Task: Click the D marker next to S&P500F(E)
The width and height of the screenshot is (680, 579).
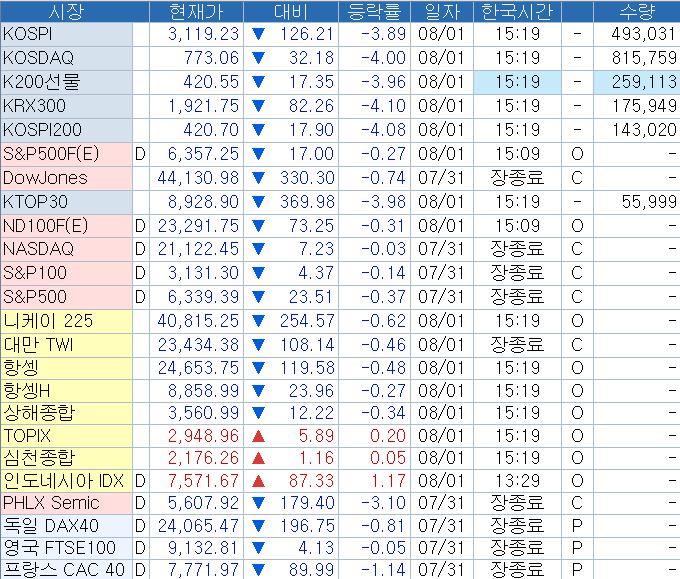Action: click(140, 154)
